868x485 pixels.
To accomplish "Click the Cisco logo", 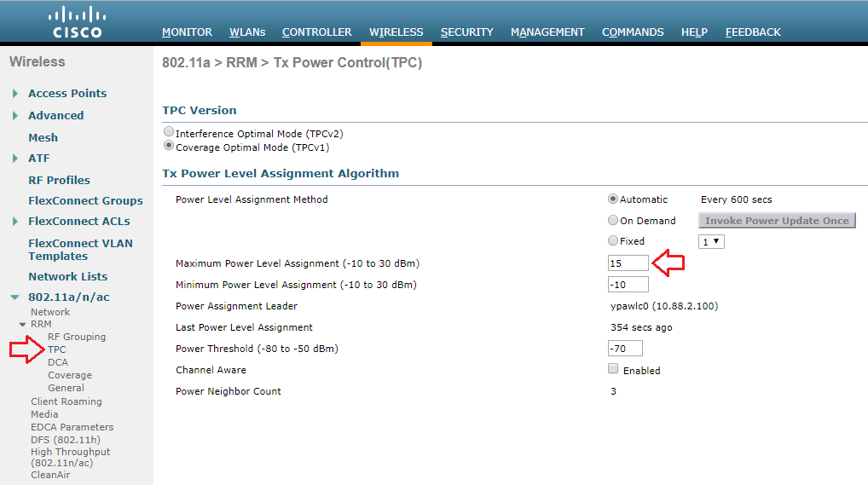I will pyautogui.click(x=77, y=23).
